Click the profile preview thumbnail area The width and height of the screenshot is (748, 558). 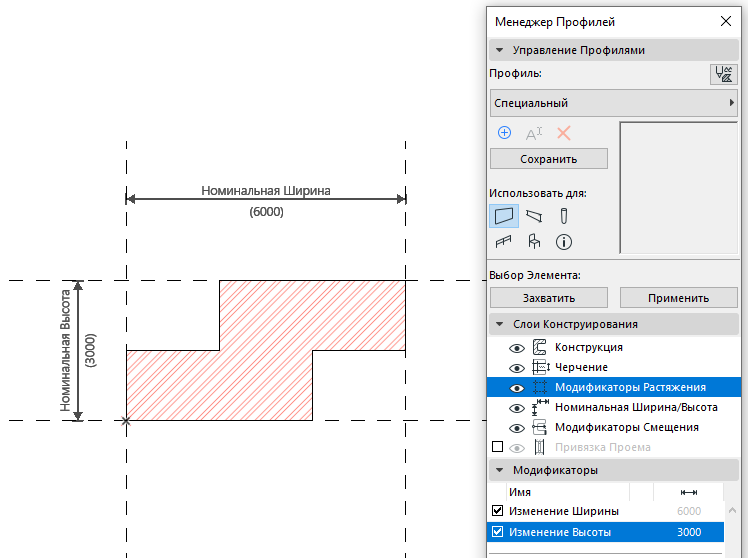tap(679, 187)
